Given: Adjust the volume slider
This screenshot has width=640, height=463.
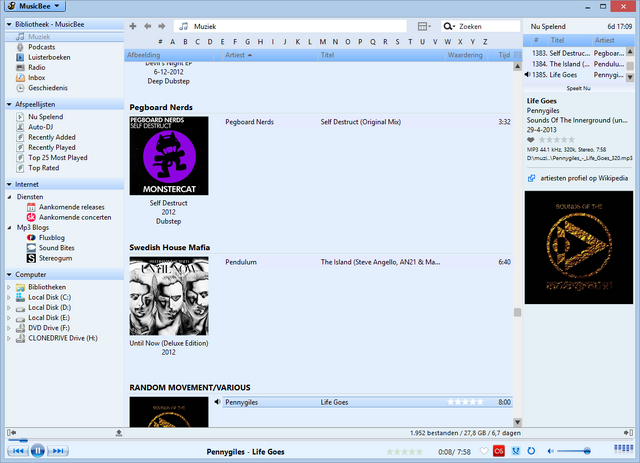Looking at the screenshot, I should point(574,451).
